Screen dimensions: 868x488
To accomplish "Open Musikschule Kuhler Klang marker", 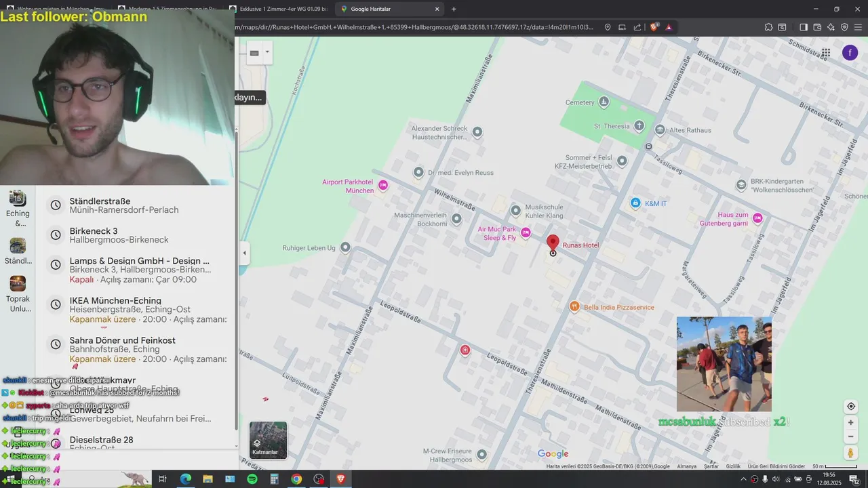I will coord(515,210).
